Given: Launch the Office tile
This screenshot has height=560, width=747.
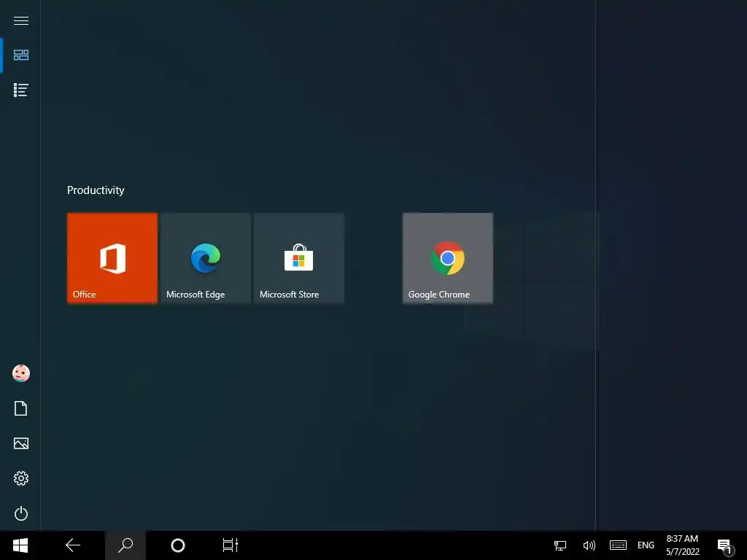Looking at the screenshot, I should pyautogui.click(x=112, y=258).
